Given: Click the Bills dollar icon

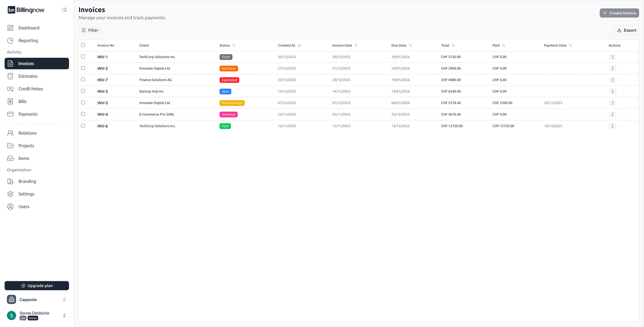Looking at the screenshot, I should pyautogui.click(x=10, y=101).
